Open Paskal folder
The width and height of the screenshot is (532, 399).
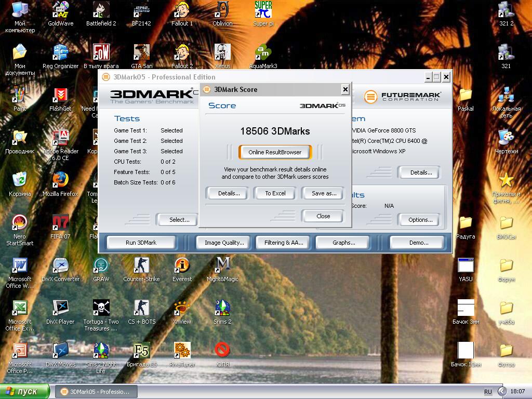[465, 99]
